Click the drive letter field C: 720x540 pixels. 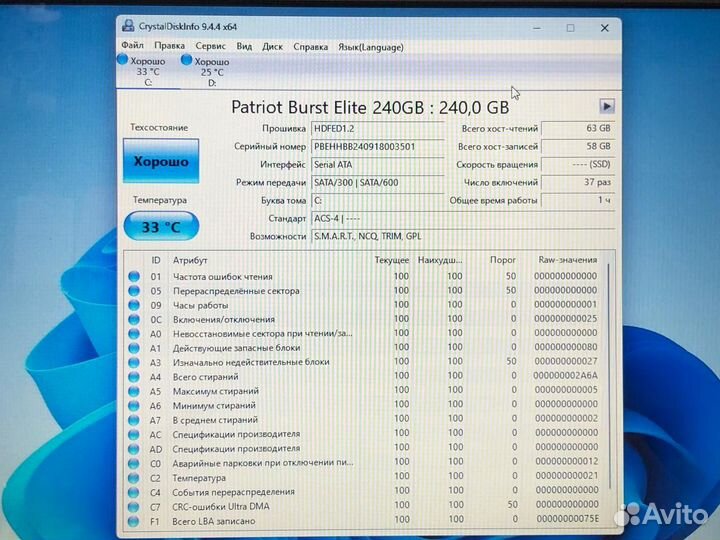(377, 200)
